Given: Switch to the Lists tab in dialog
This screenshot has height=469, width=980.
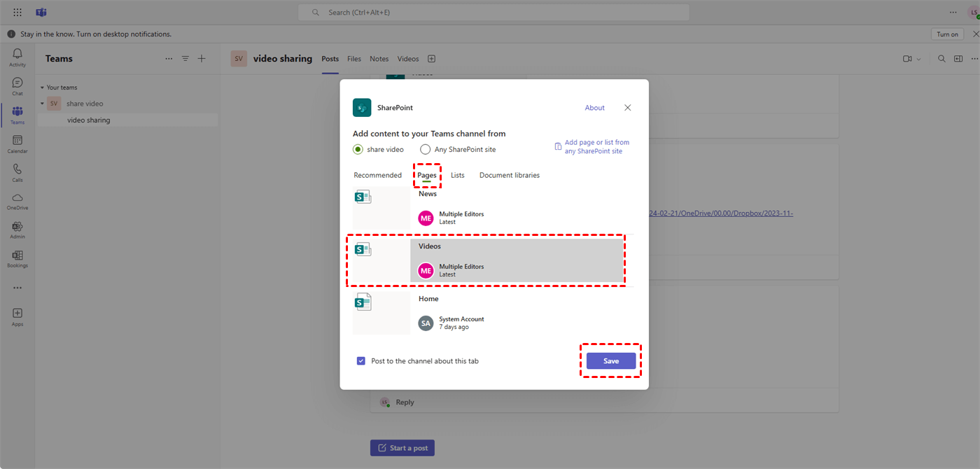Looking at the screenshot, I should tap(458, 175).
